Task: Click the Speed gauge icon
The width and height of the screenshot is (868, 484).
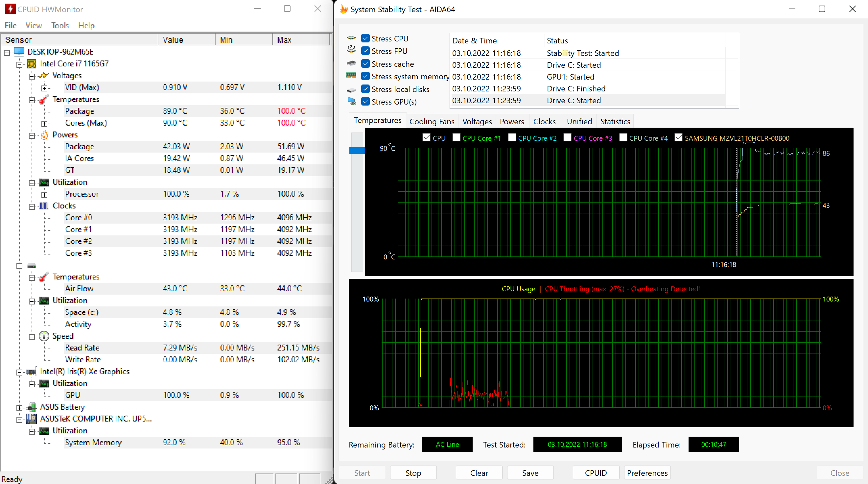Action: (44, 336)
